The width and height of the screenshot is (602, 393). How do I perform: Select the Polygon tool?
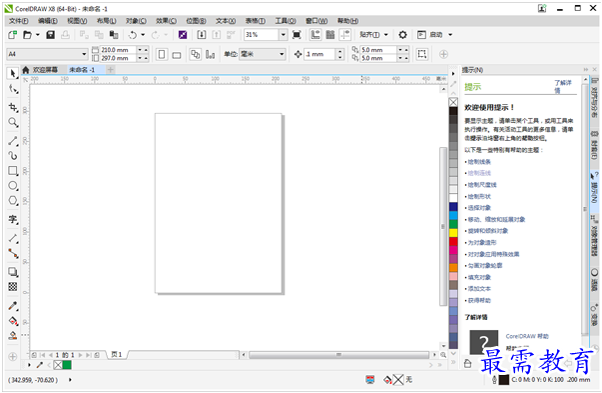(x=13, y=200)
